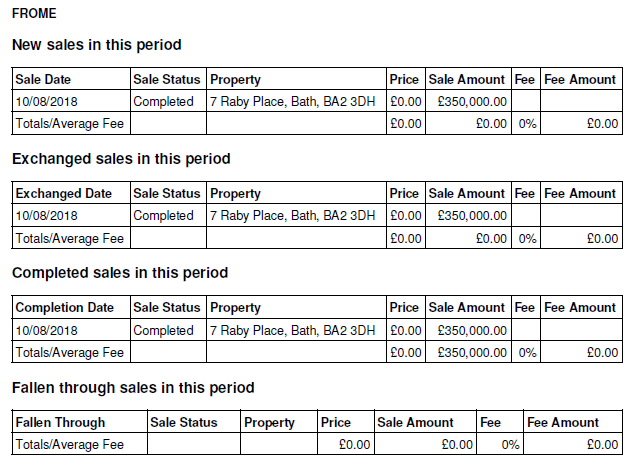
Task: Click Totals/Average Fee label in Exchanged sales table
Action: click(70, 238)
